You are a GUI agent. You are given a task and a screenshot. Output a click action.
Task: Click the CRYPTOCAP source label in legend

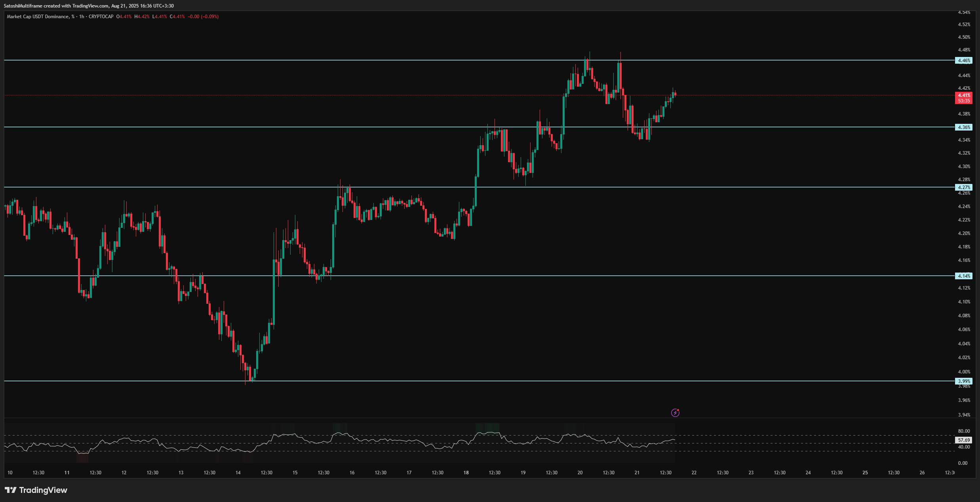[x=101, y=17]
